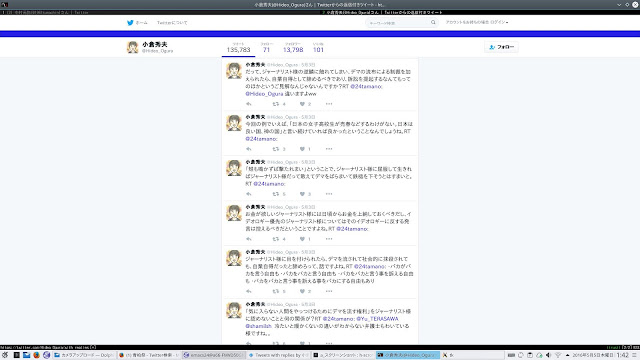Viewport: 640px width, 360px height.
Task: Open more options on tweet starting お金が欲しいジャーナリスト様
Action: point(329,239)
